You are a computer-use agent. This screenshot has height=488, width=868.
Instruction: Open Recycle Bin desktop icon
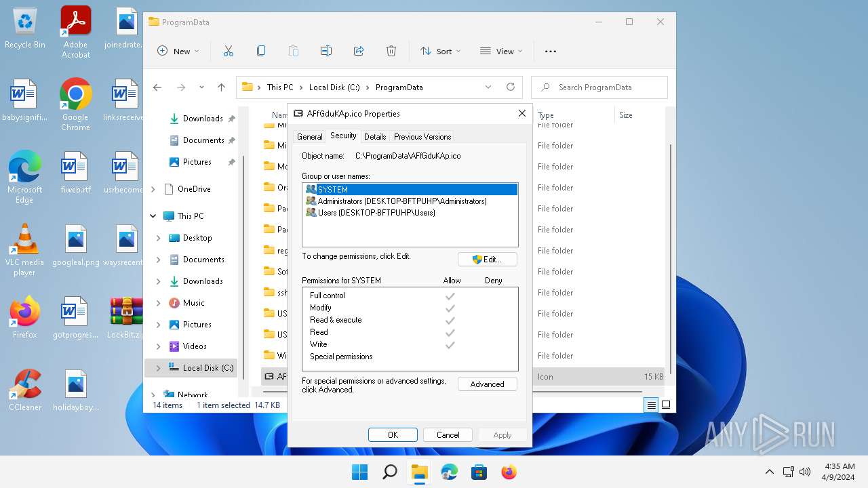25,28
